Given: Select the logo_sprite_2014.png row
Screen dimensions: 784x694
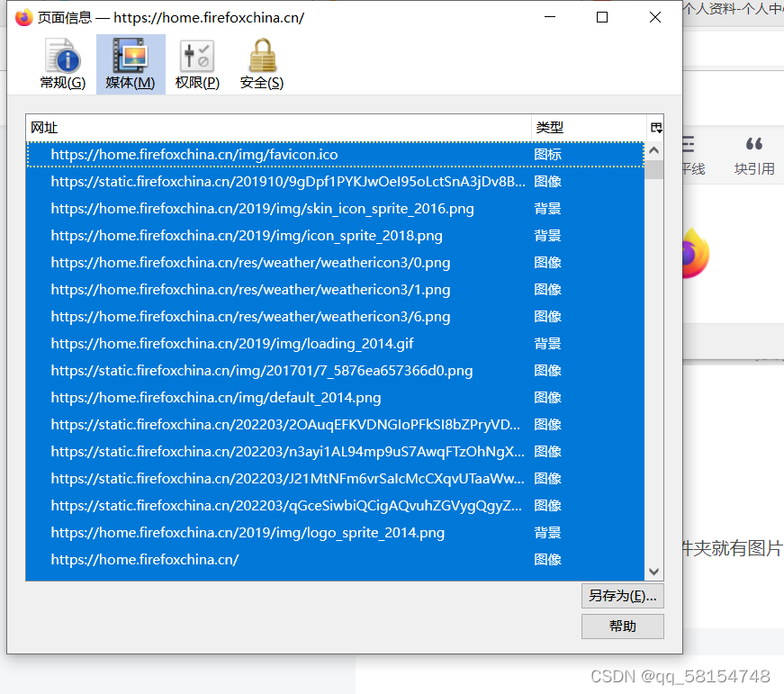Looking at the screenshot, I should [335, 533].
